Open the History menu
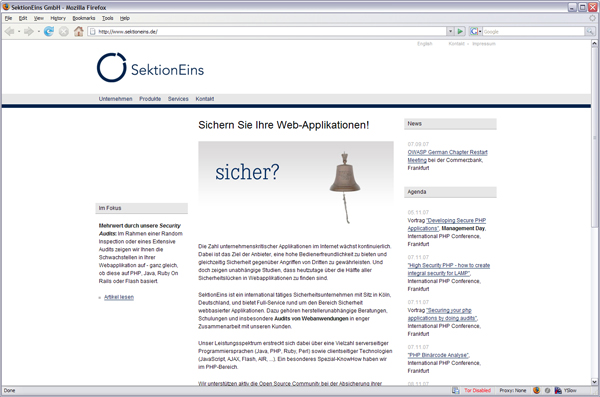The height and width of the screenshot is (397, 600). pyautogui.click(x=58, y=18)
